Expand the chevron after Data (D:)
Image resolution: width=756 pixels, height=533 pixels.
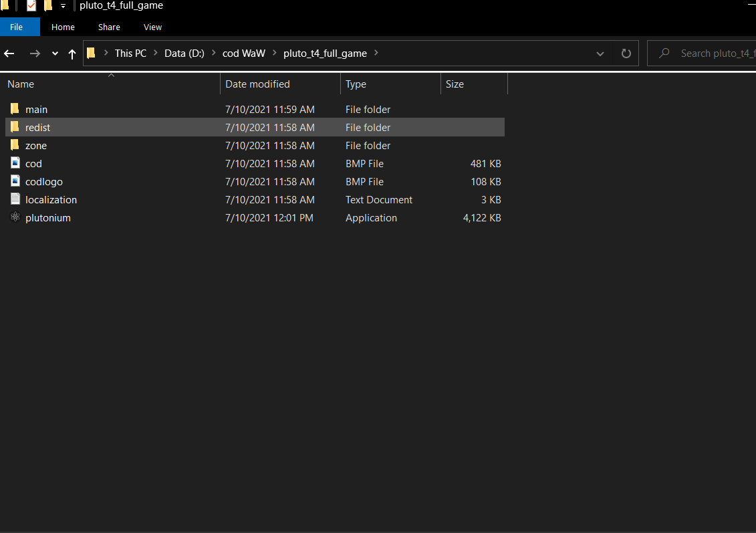[214, 53]
